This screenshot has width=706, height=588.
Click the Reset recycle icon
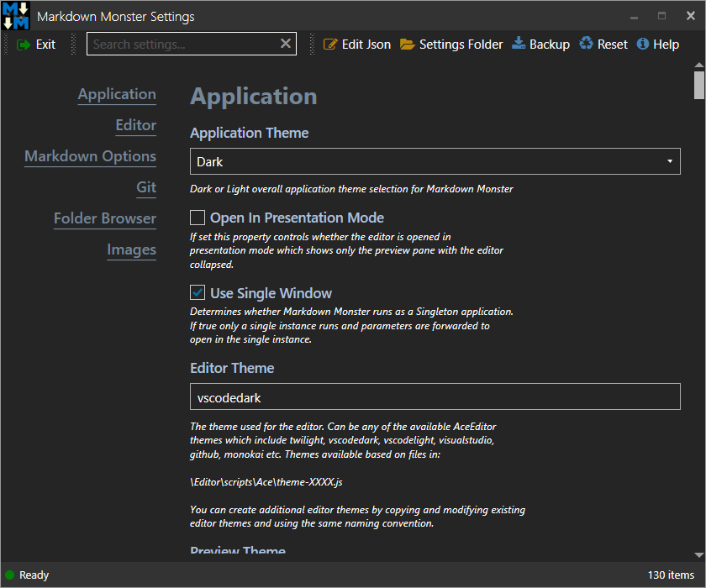[586, 43]
